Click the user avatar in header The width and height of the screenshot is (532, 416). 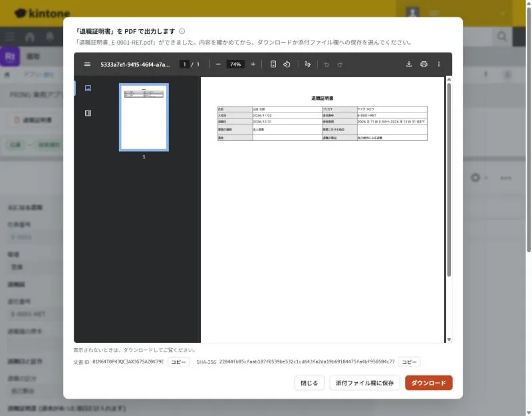(x=412, y=13)
